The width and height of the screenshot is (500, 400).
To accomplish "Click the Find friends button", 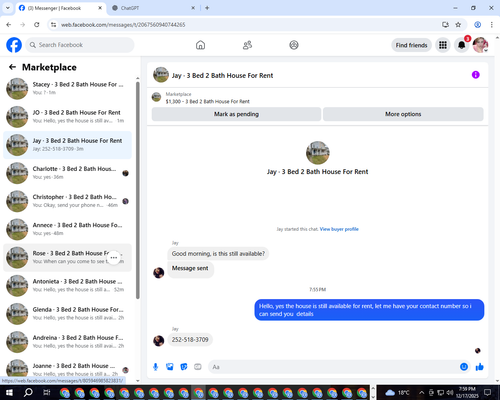I will point(411,45).
